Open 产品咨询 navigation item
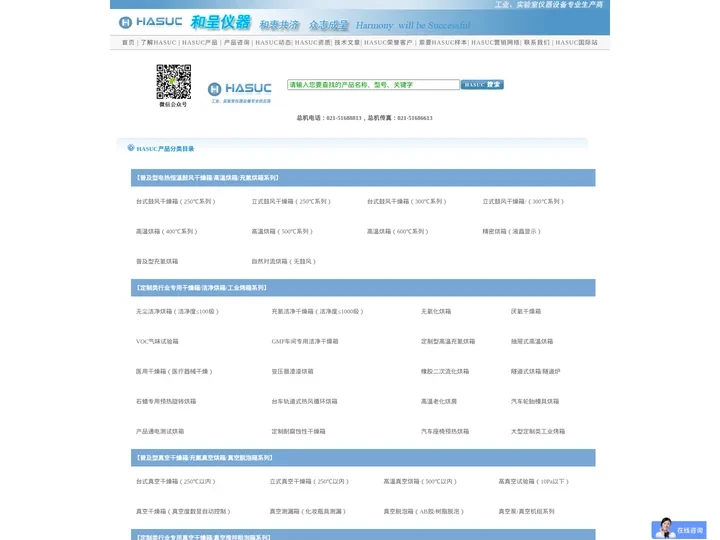 236,42
